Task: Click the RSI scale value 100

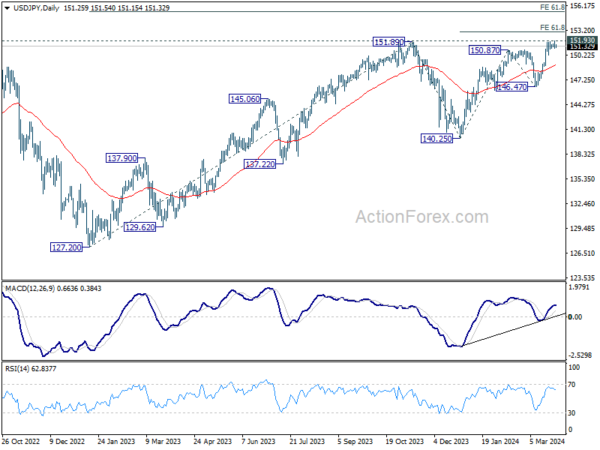Action: tap(574, 367)
